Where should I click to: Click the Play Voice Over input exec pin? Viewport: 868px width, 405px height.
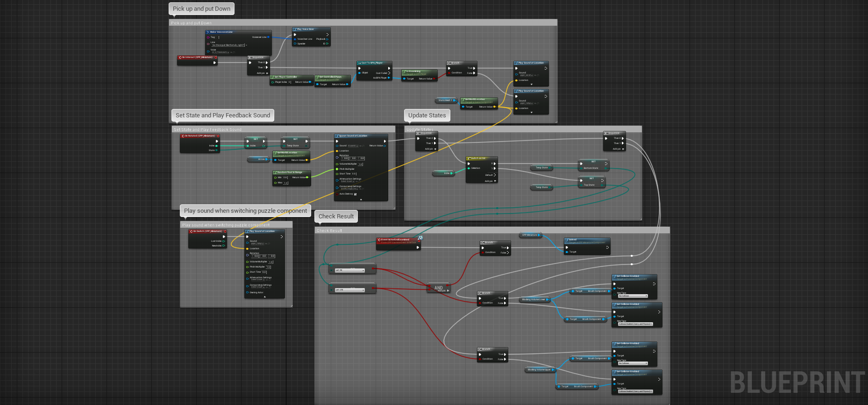click(295, 34)
